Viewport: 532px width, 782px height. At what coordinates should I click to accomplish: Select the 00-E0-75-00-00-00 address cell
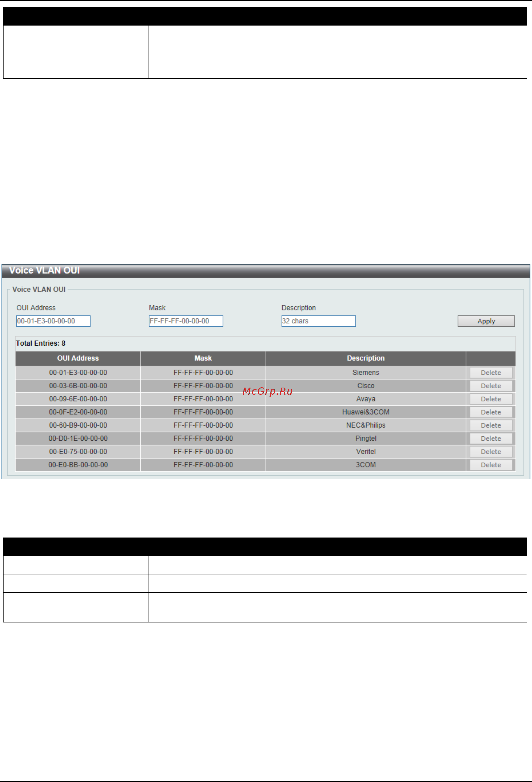tap(78, 451)
